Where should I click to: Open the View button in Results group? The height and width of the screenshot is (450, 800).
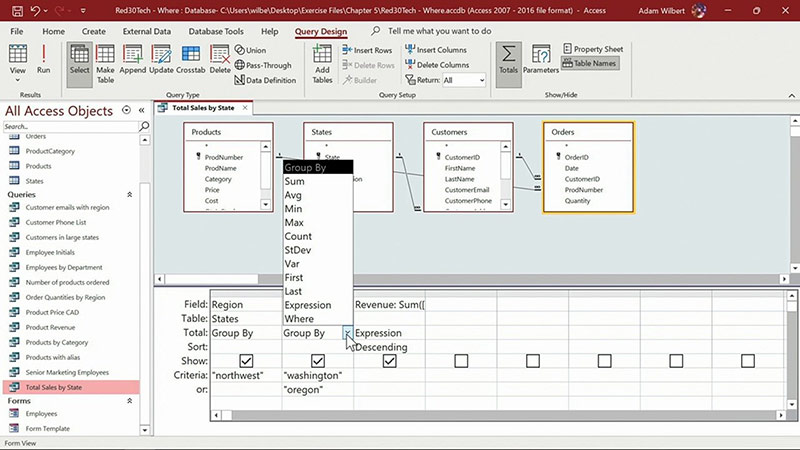(x=17, y=64)
